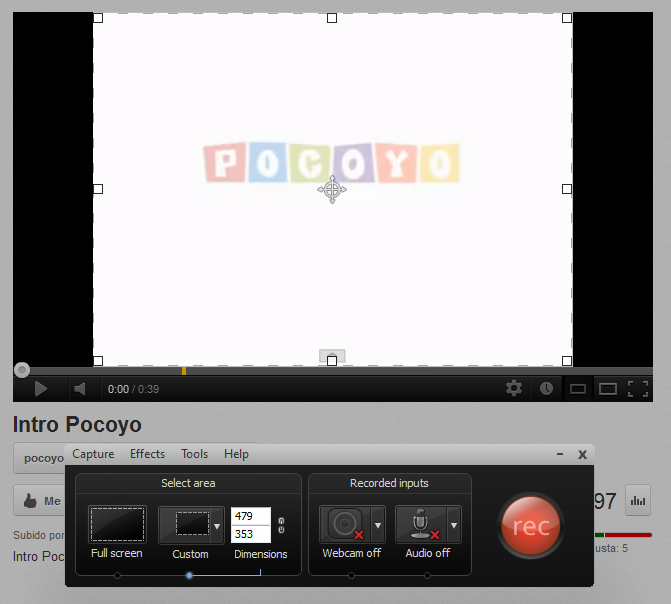Screen dimensions: 671x604
Task: Mute the video with the speaker icon
Action: [x=80, y=389]
